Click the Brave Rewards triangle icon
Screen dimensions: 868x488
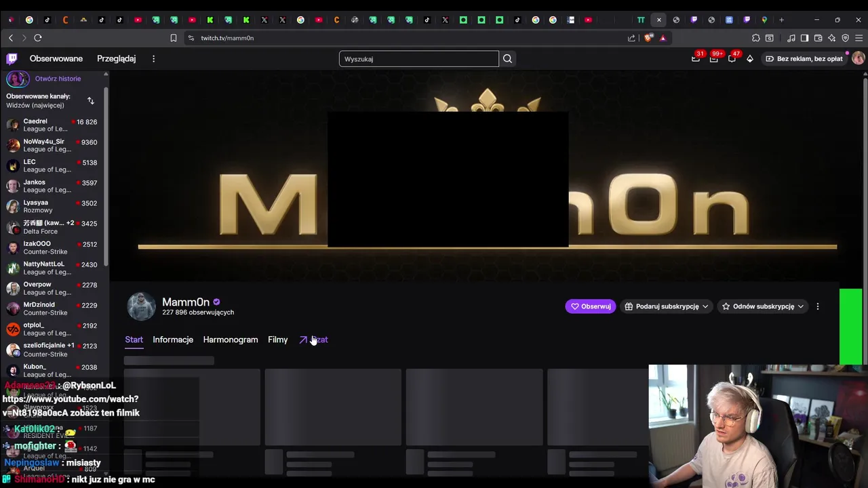pyautogui.click(x=663, y=38)
